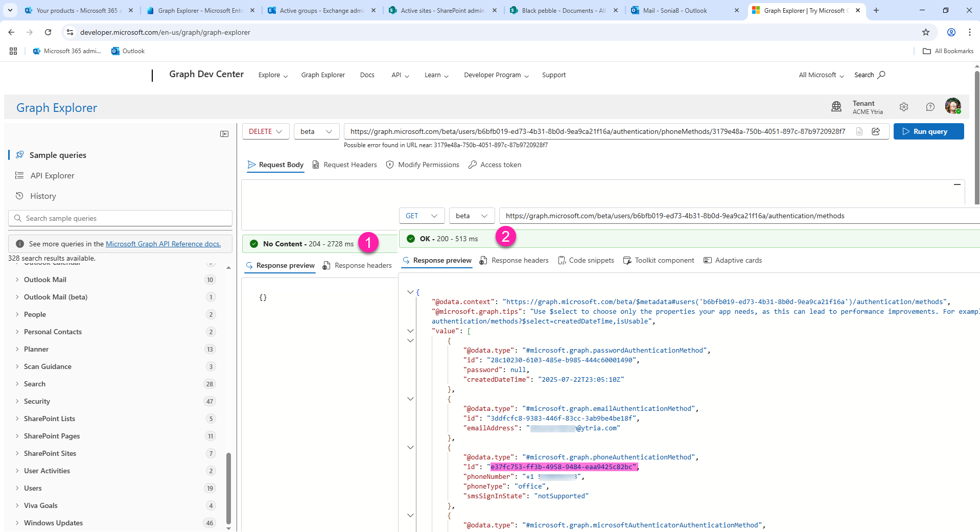The image size is (980, 532).
Task: Collapse the root JSON object arrow
Action: click(410, 292)
